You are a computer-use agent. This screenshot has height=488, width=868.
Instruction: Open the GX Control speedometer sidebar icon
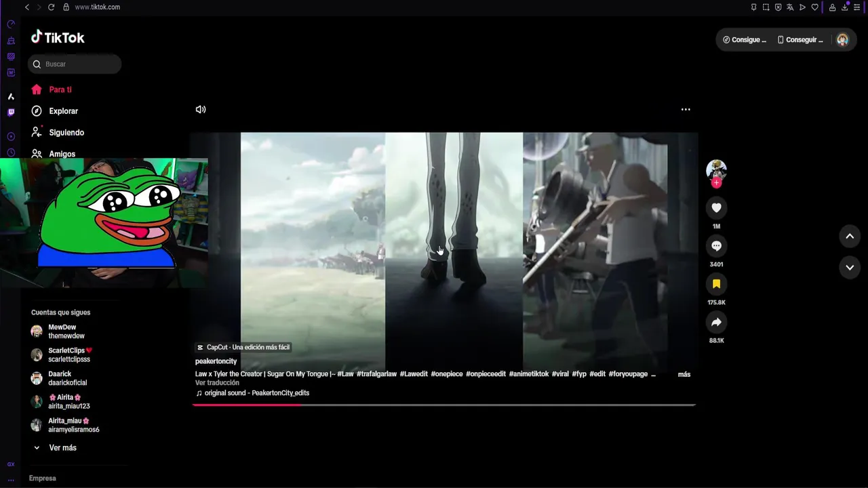point(11,24)
